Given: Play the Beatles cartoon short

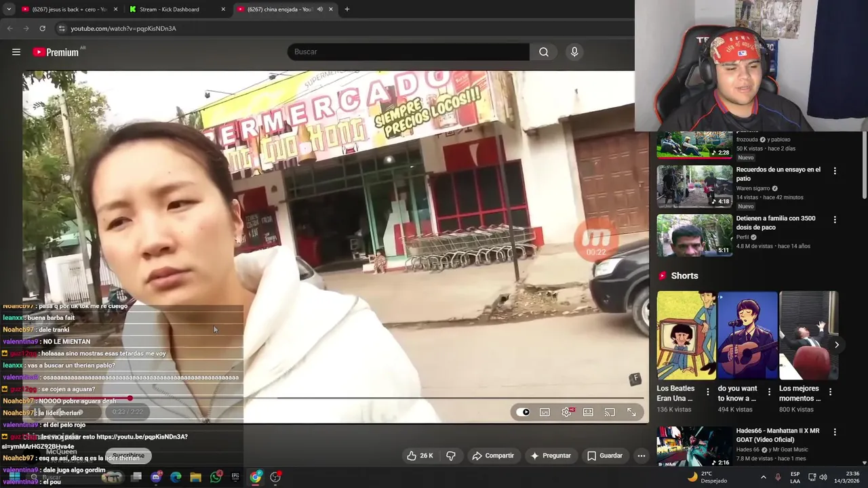Looking at the screenshot, I should (686, 335).
